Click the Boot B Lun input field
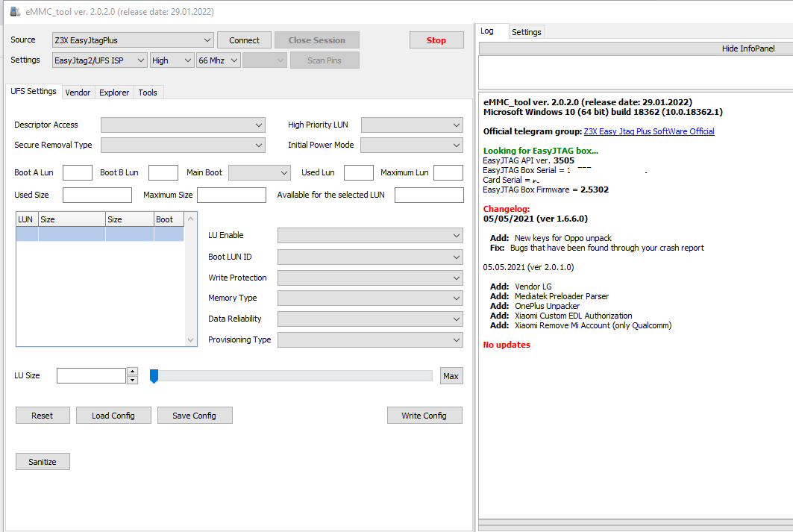The image size is (793, 532). coord(163,172)
